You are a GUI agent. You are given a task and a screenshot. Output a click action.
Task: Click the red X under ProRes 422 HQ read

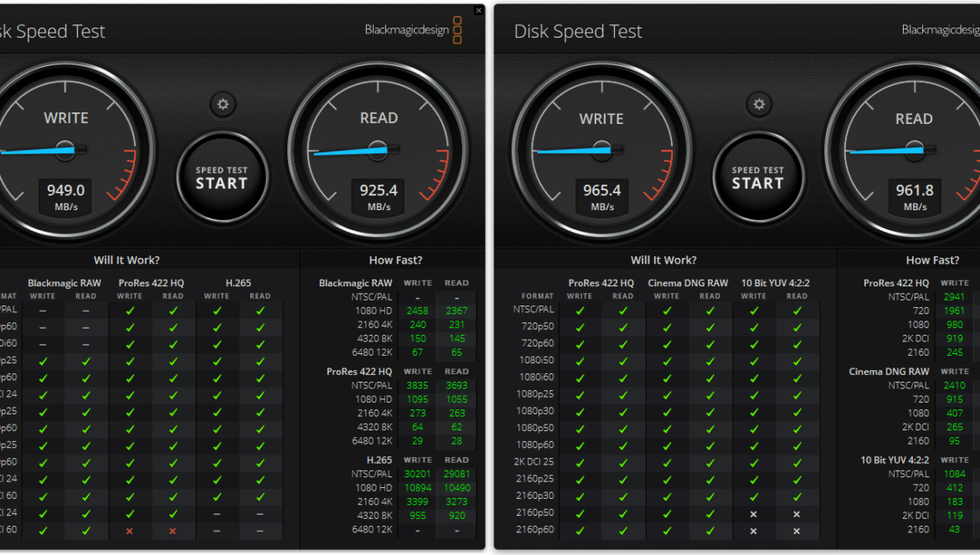tap(173, 532)
